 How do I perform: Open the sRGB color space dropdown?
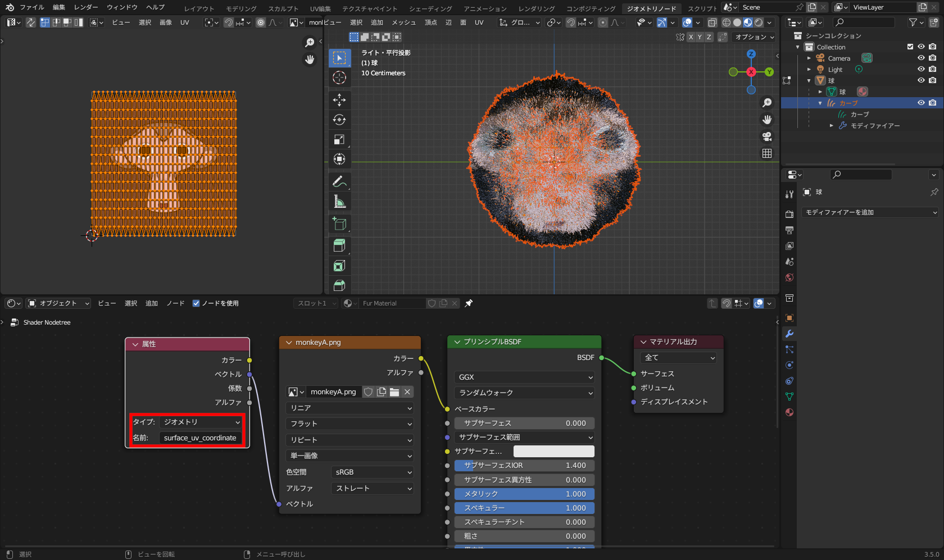(x=372, y=472)
